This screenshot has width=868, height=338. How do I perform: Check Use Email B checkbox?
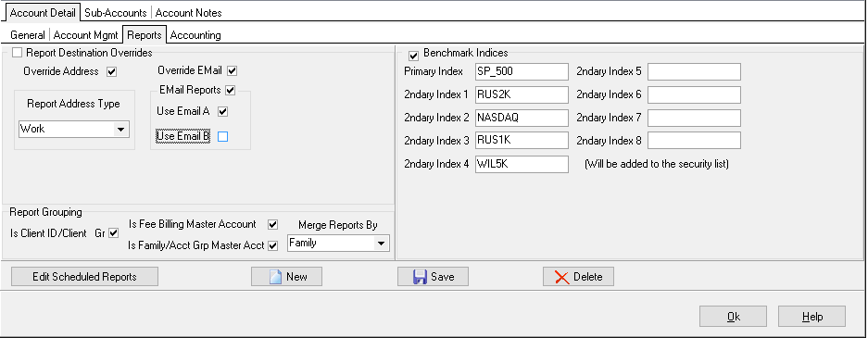(222, 137)
